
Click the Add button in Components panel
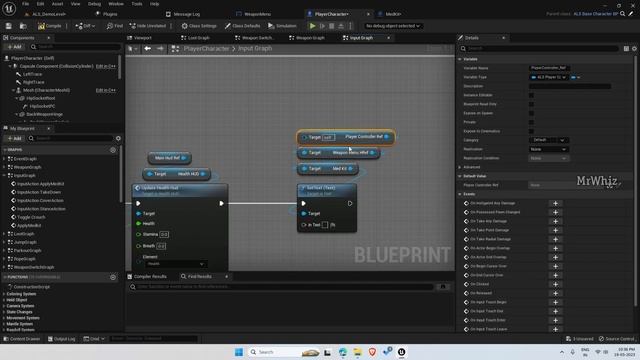click(x=14, y=47)
